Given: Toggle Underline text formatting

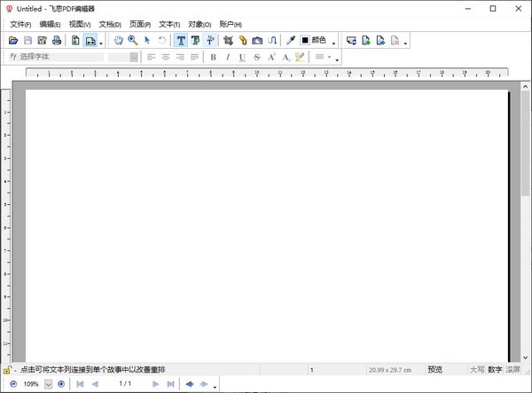Looking at the screenshot, I should (242, 58).
